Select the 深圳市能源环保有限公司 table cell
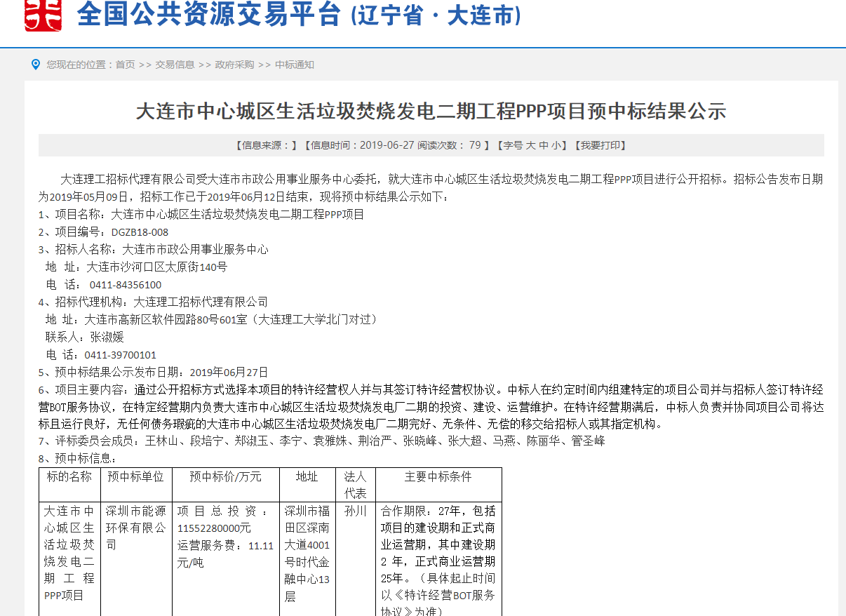 coord(136,528)
